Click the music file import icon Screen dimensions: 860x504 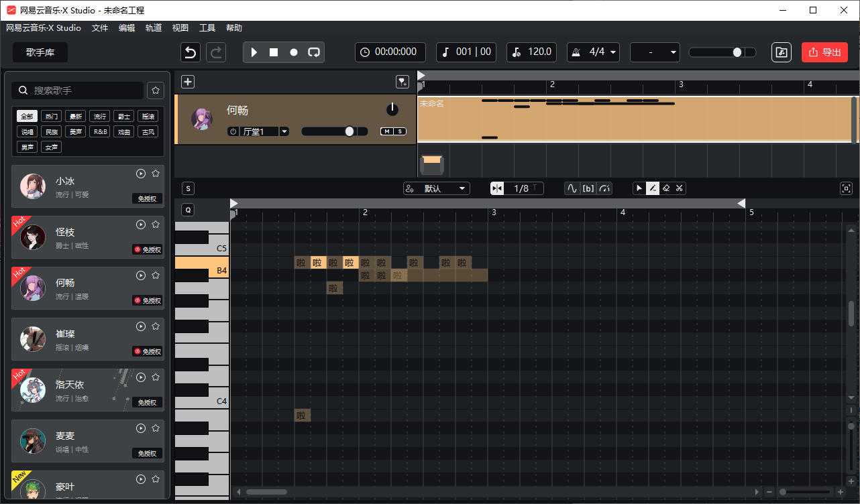pos(782,52)
